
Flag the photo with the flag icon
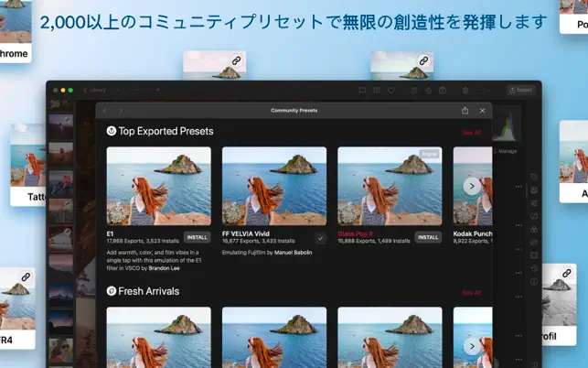(362, 90)
